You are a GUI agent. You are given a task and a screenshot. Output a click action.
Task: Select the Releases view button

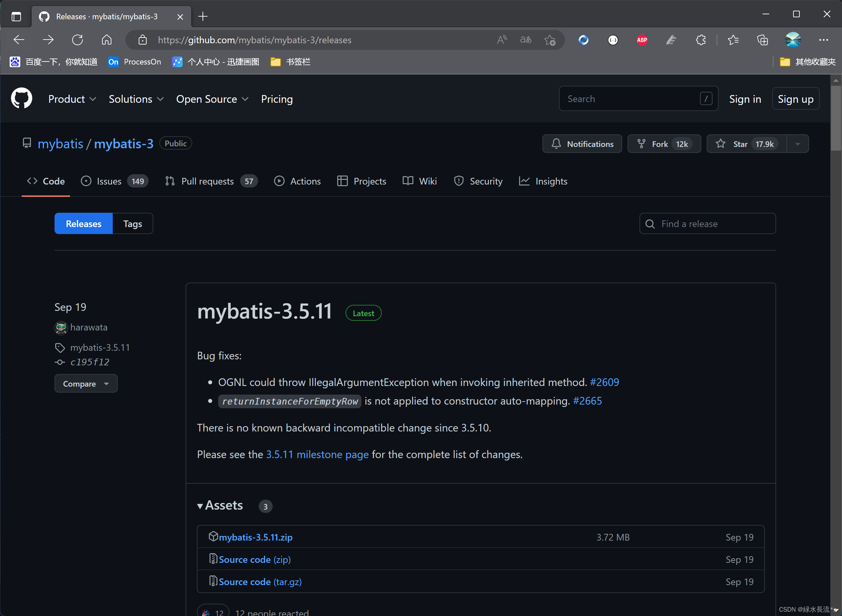coord(83,224)
